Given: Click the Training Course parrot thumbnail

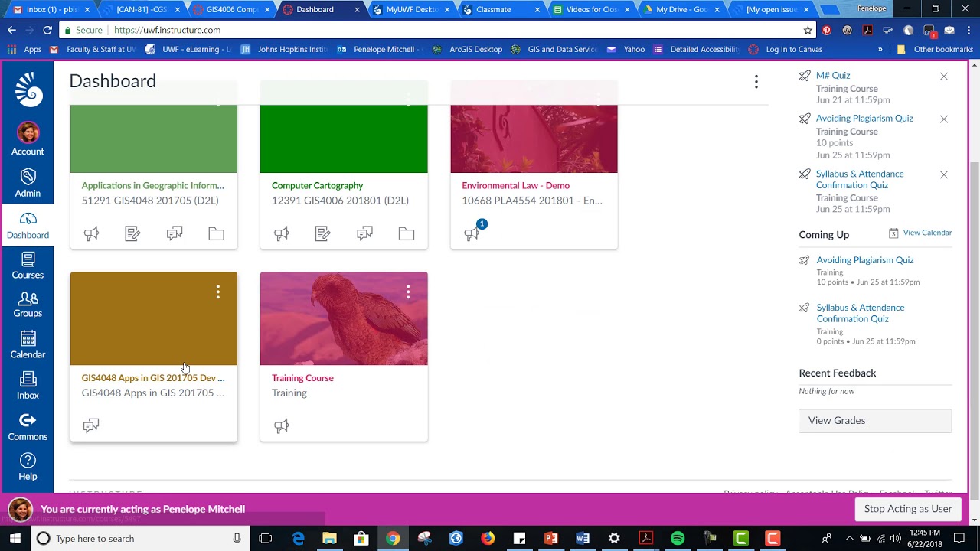Looking at the screenshot, I should 344,318.
